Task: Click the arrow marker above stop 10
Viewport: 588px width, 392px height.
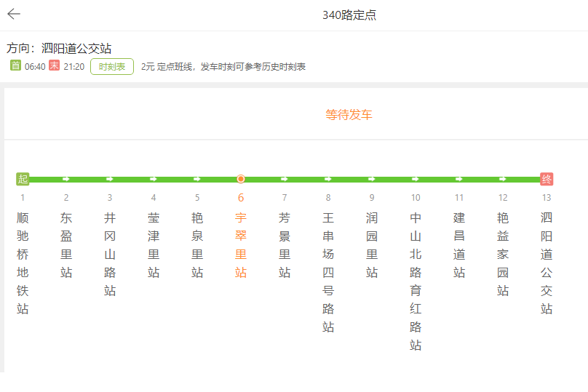Action: click(416, 179)
